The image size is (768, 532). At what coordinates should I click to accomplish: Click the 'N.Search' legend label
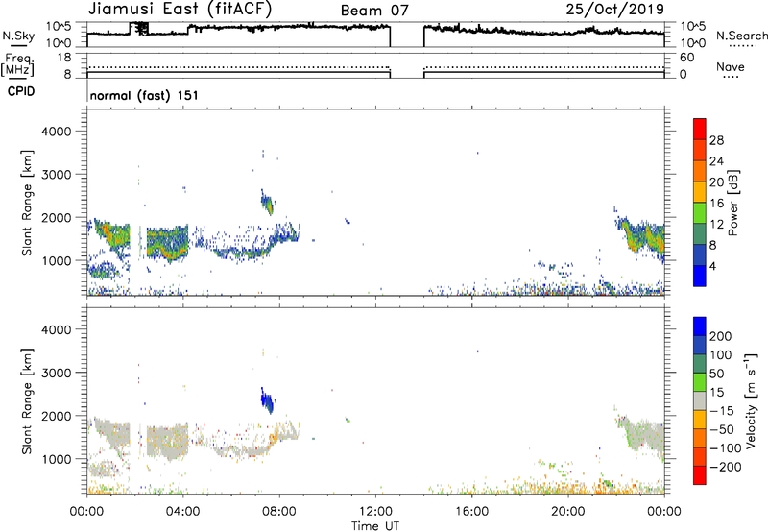741,36
